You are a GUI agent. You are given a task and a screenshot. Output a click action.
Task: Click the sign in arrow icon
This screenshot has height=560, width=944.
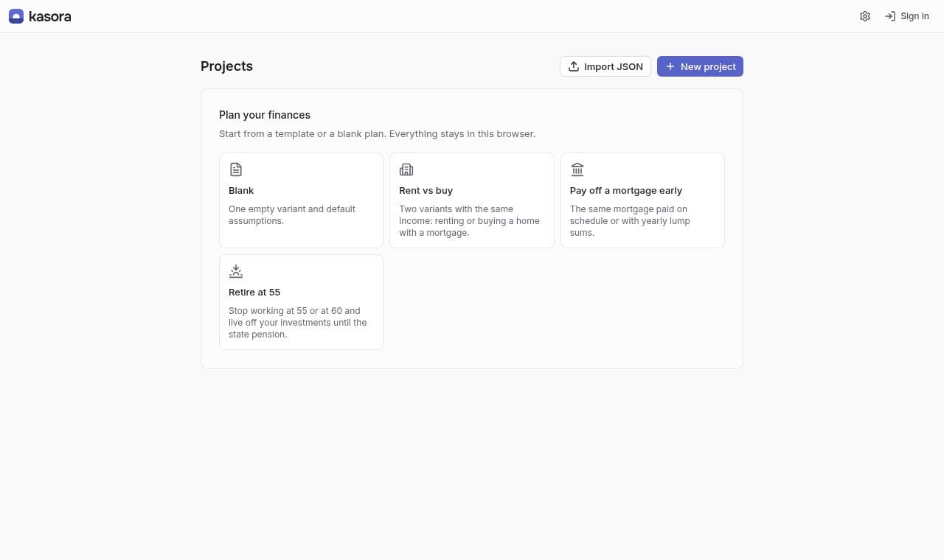[890, 16]
